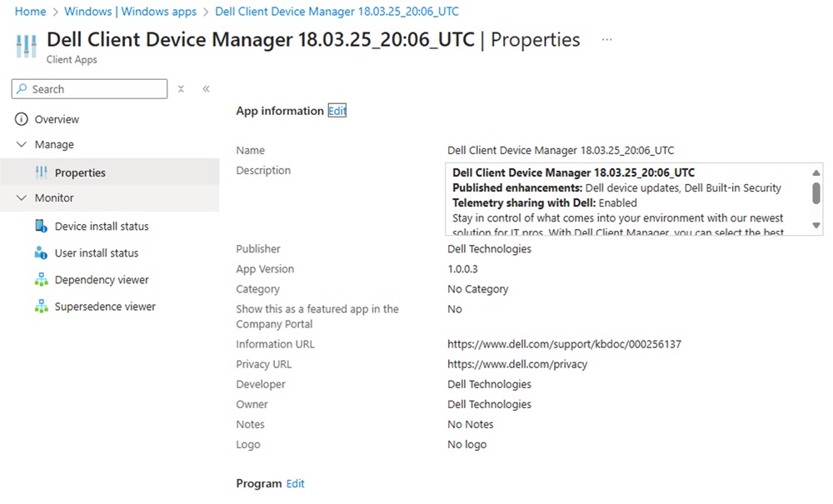Screen dimensions: 833x504
Task: Edit the App information section
Action: (337, 110)
